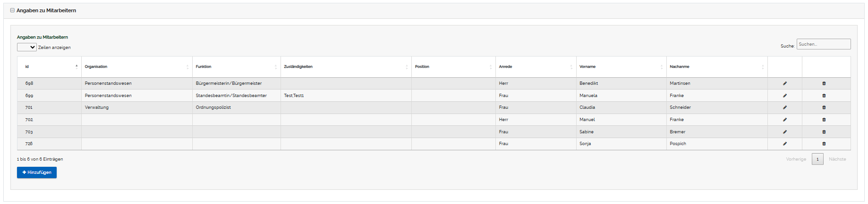
Task: Sort table by id column
Action: click(x=49, y=67)
